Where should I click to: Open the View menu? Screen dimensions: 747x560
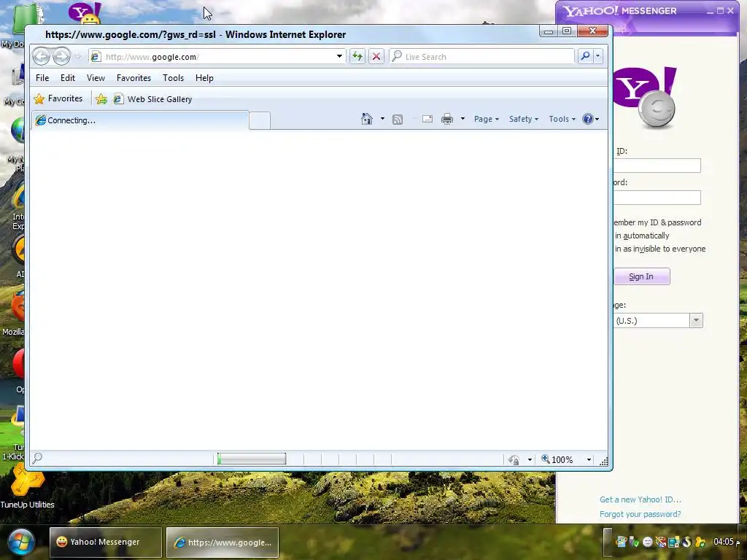tap(96, 77)
